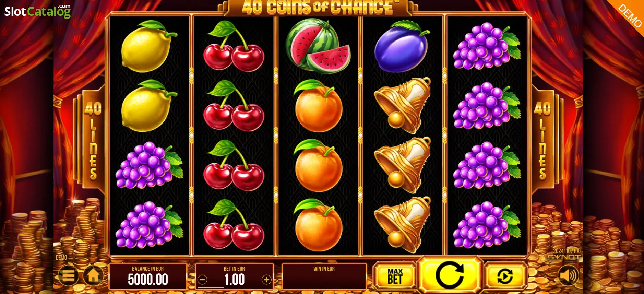Screen dimensions: 644x294
Task: Increase the bet with plus button
Action: point(266,280)
